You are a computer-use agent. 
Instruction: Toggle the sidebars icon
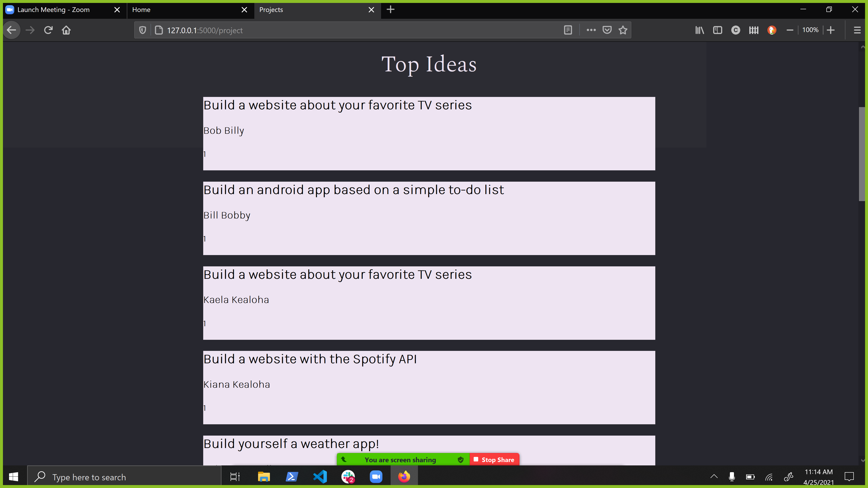tap(717, 30)
